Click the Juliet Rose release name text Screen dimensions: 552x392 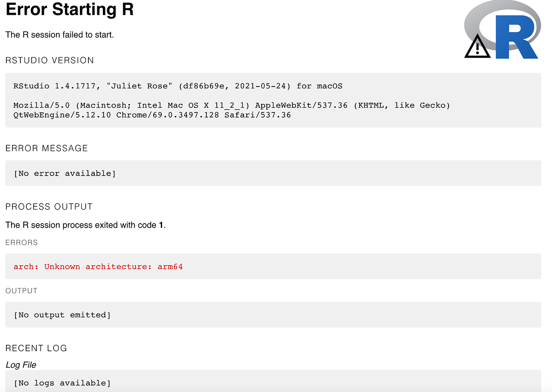click(x=140, y=86)
